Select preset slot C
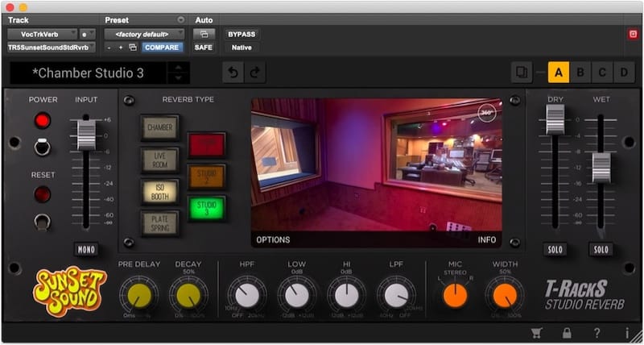The height and width of the screenshot is (345, 644). point(602,73)
